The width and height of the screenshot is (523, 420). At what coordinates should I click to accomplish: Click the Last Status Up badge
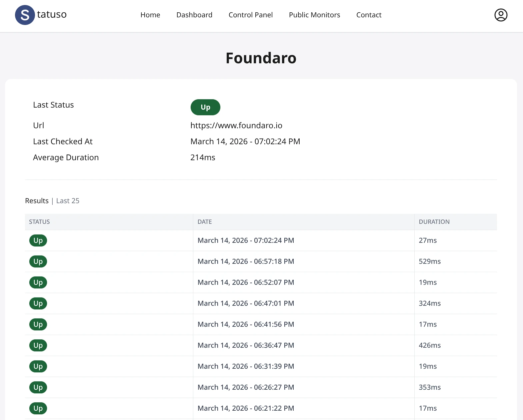pos(205,107)
